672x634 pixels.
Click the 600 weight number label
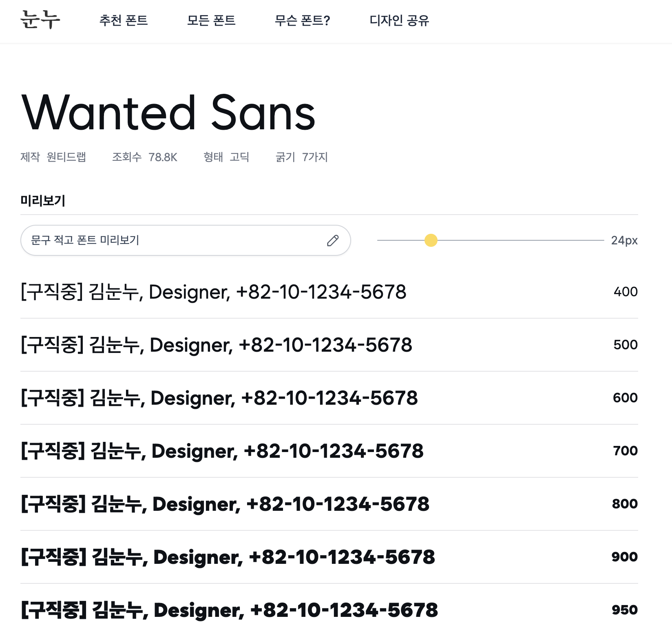(625, 398)
